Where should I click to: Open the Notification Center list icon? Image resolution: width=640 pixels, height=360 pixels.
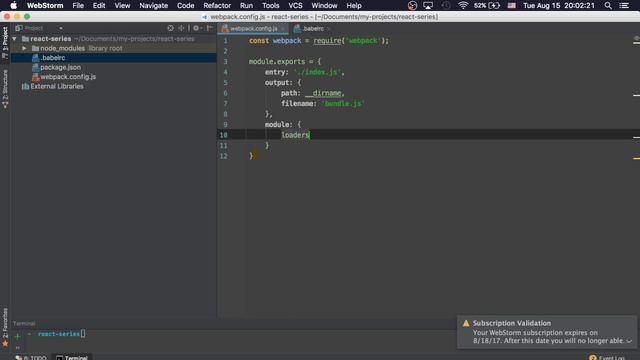pos(624,5)
